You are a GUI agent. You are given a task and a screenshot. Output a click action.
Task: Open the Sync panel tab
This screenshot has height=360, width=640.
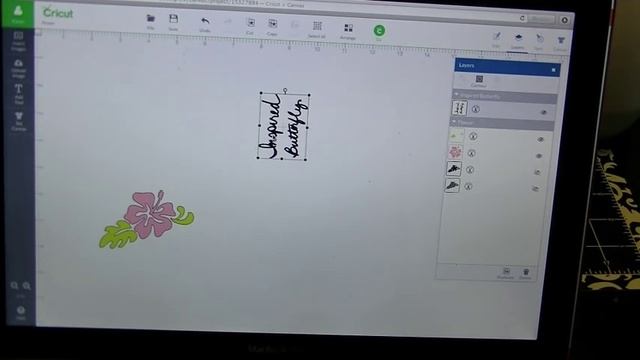(540, 42)
